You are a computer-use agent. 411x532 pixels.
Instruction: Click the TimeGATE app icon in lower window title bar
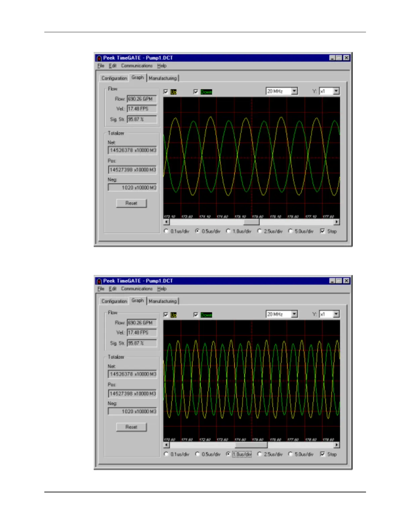(x=99, y=281)
